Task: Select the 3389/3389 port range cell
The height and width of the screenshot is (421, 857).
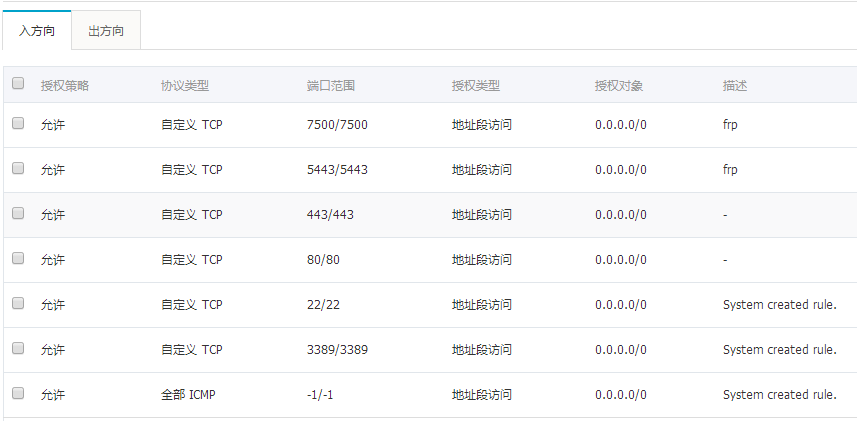Action: (337, 350)
